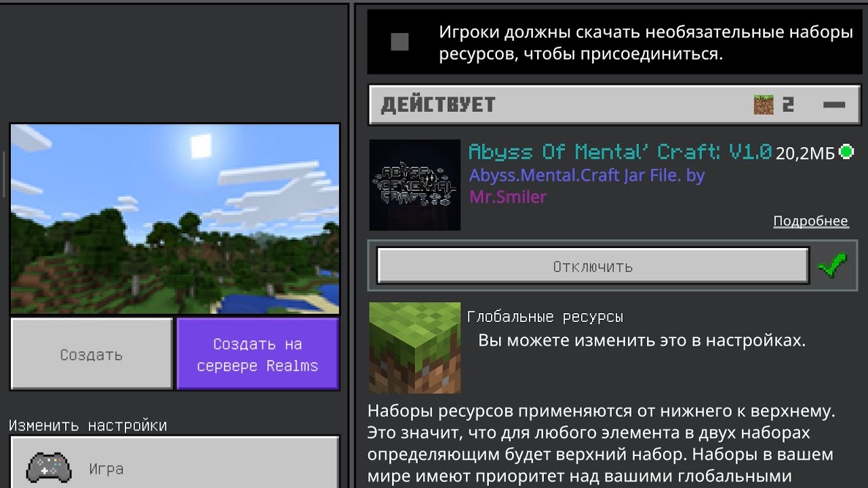This screenshot has height=488, width=868.
Task: Select the Глобальные ресурсы grass block icon
Action: pyautogui.click(x=415, y=348)
